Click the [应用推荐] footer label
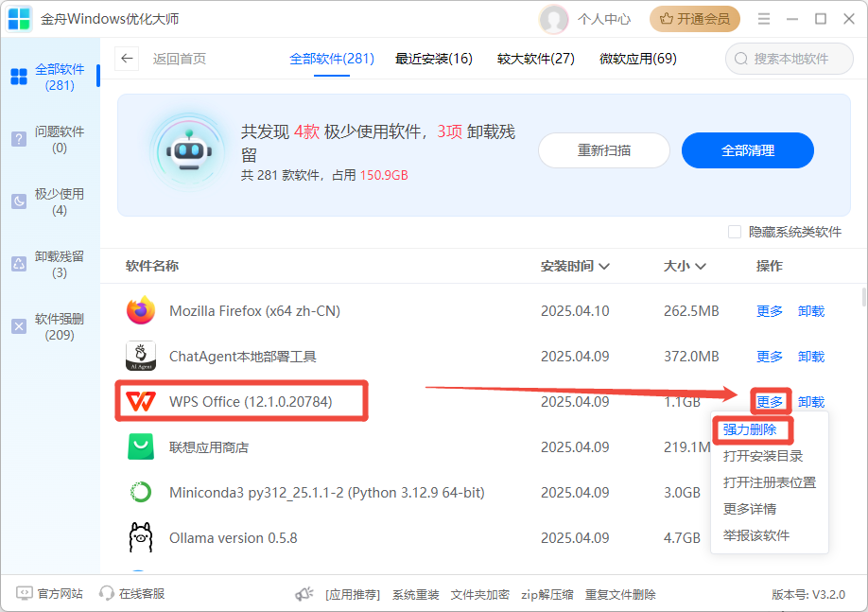The width and height of the screenshot is (868, 612). pyautogui.click(x=353, y=595)
